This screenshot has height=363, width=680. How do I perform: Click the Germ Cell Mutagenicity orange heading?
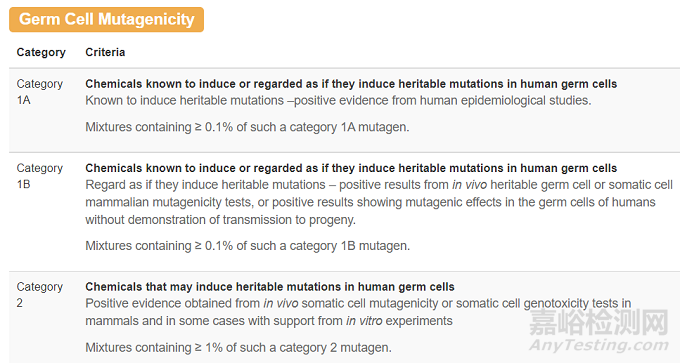click(106, 20)
